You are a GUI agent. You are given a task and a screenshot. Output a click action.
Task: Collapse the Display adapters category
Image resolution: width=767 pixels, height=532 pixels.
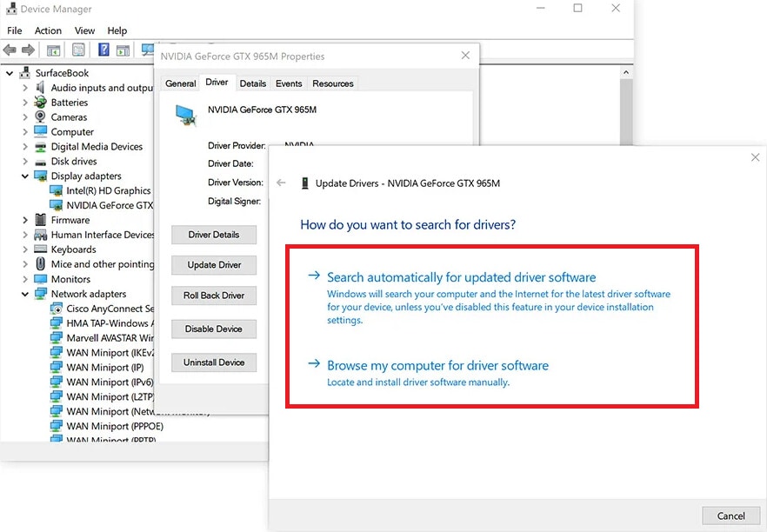(x=26, y=176)
